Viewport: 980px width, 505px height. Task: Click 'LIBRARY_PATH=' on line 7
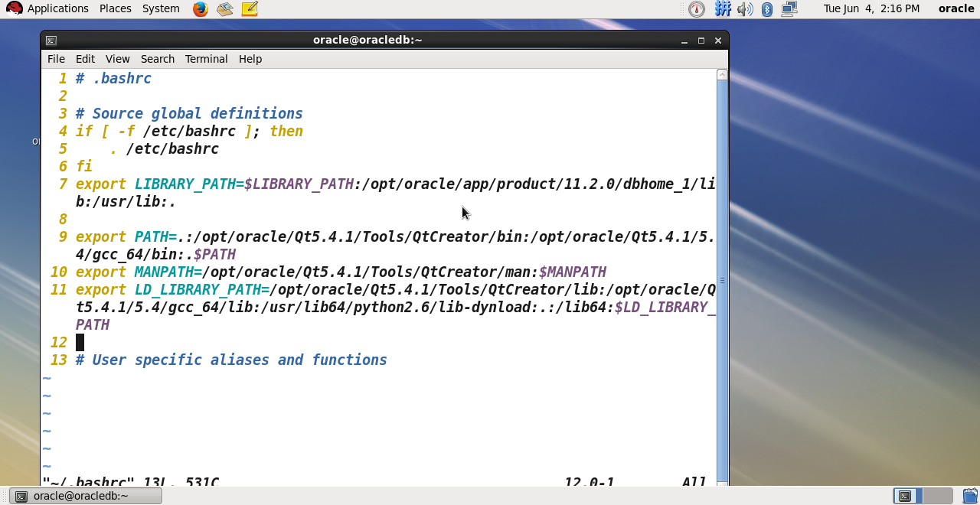point(189,184)
